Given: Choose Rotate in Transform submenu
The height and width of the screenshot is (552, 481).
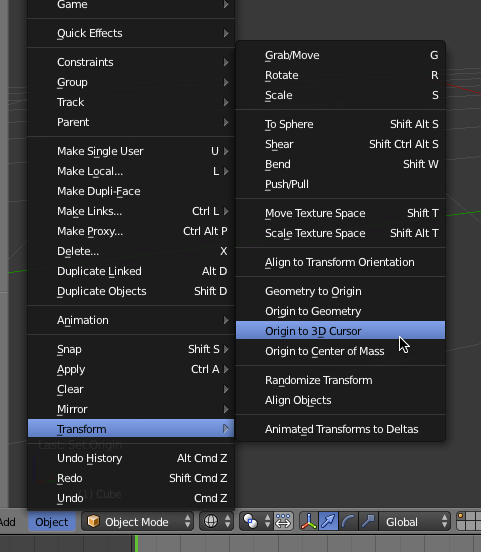Looking at the screenshot, I should coord(341,75).
